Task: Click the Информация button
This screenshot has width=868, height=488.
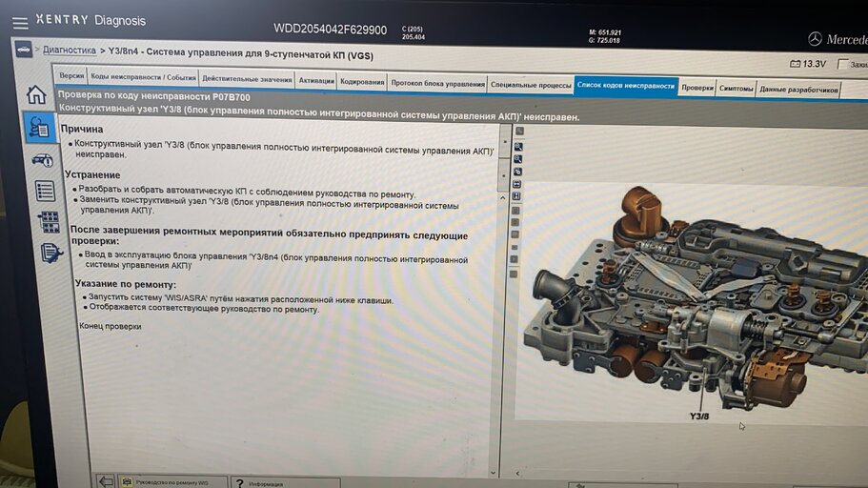Action: click(x=285, y=483)
